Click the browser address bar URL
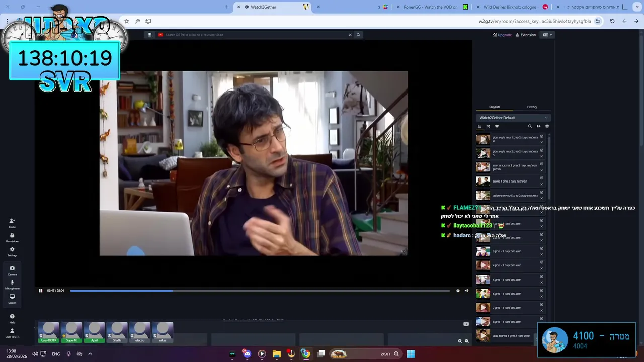This screenshot has height=362, width=644. click(535, 21)
